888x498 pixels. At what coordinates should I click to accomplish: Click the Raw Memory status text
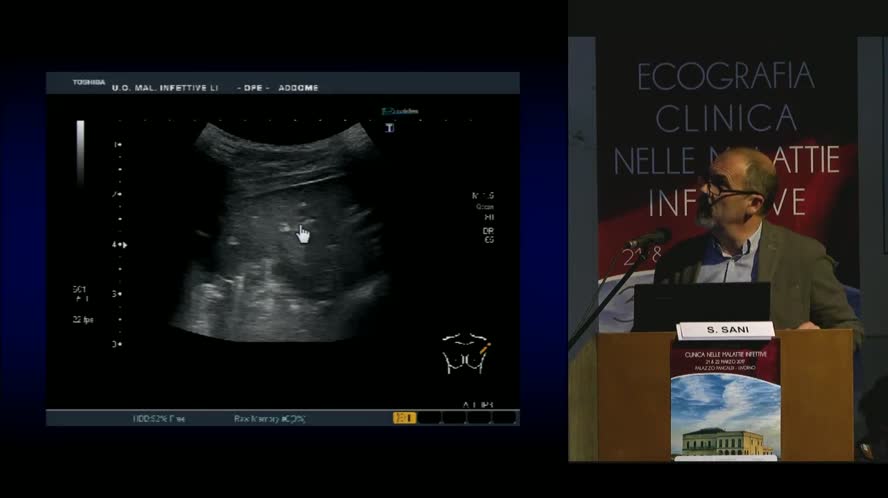click(269, 418)
